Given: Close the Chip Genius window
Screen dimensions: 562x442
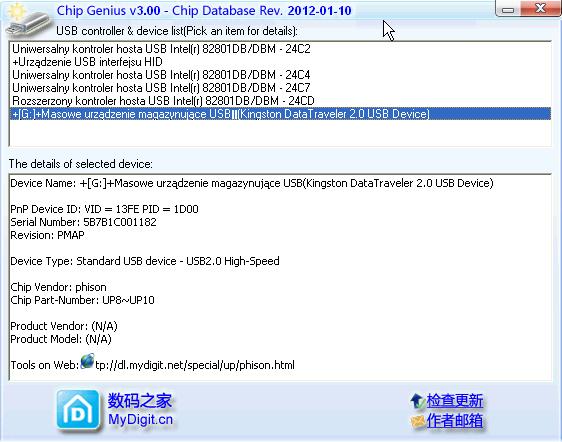Looking at the screenshot, I should [x=540, y=8].
